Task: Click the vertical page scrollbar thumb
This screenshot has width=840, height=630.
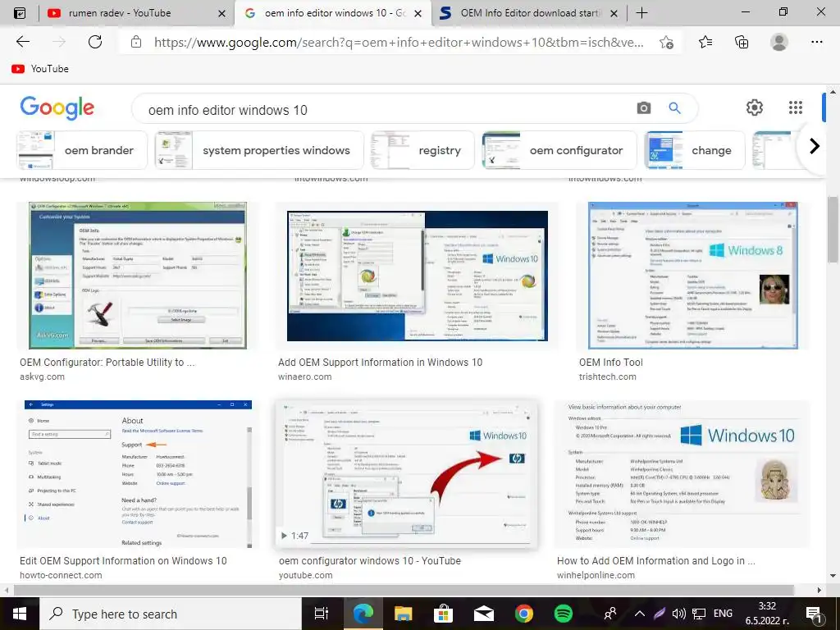Action: click(x=833, y=229)
